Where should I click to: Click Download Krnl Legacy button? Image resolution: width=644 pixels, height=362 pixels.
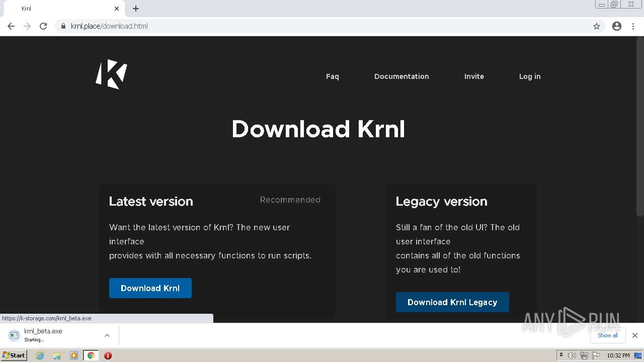coord(452,302)
